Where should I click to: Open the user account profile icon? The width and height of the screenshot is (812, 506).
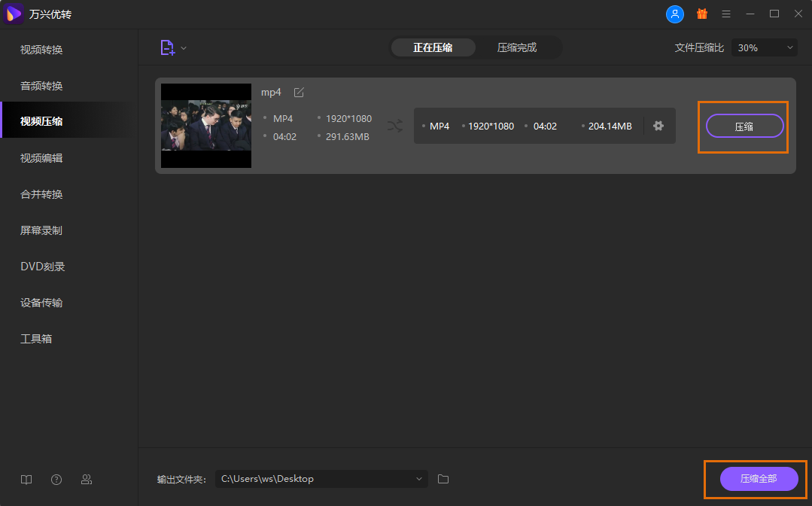point(675,14)
